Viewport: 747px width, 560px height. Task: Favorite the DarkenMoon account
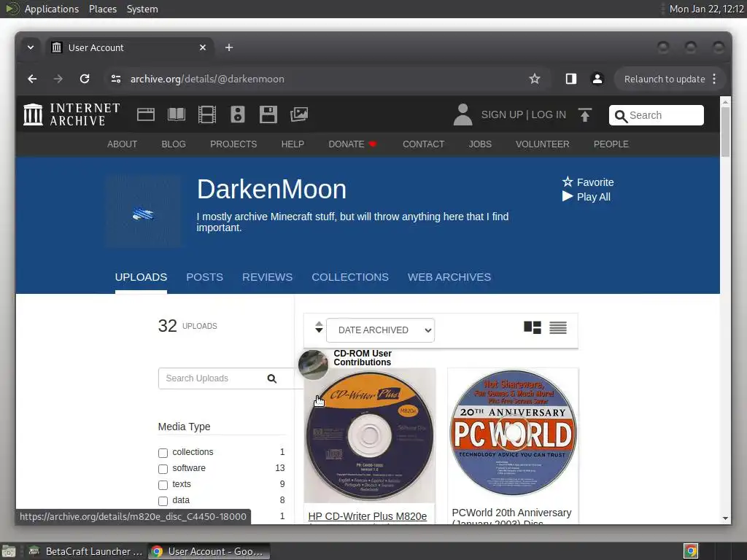coord(588,182)
